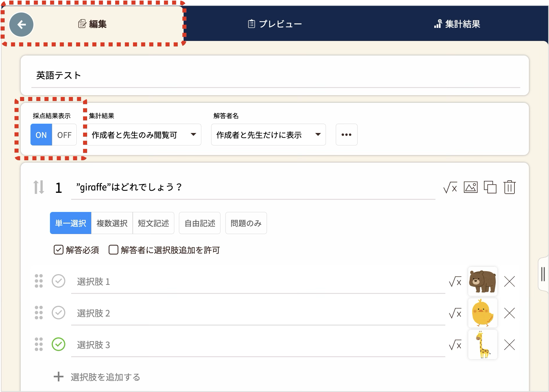Open the side panel handle on right edge
The image size is (549, 392).
543,274
